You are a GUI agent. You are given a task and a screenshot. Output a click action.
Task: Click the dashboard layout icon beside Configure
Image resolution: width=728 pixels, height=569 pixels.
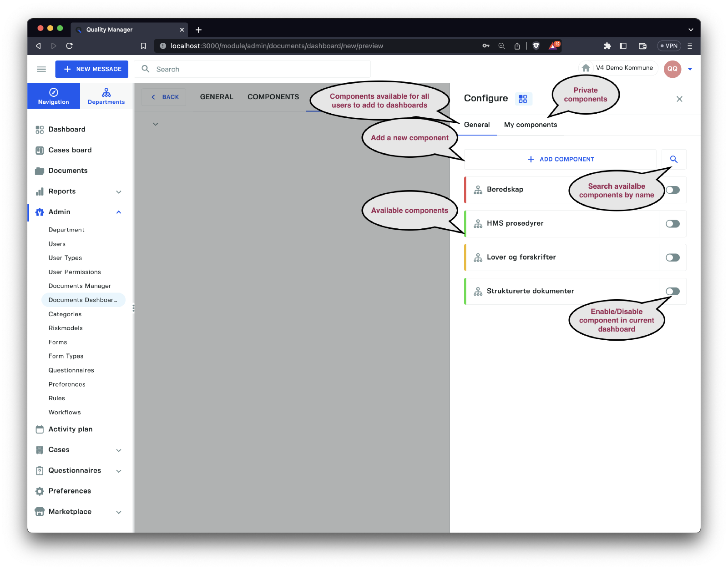(x=523, y=99)
